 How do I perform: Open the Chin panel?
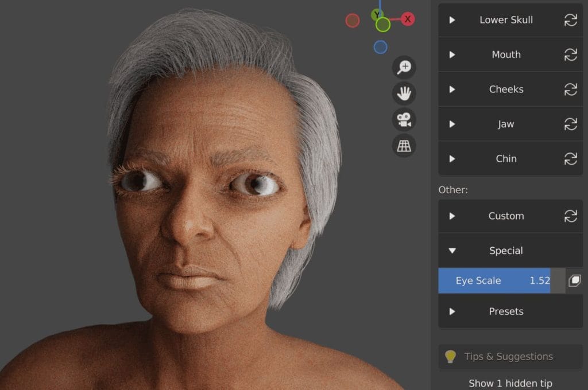(505, 159)
